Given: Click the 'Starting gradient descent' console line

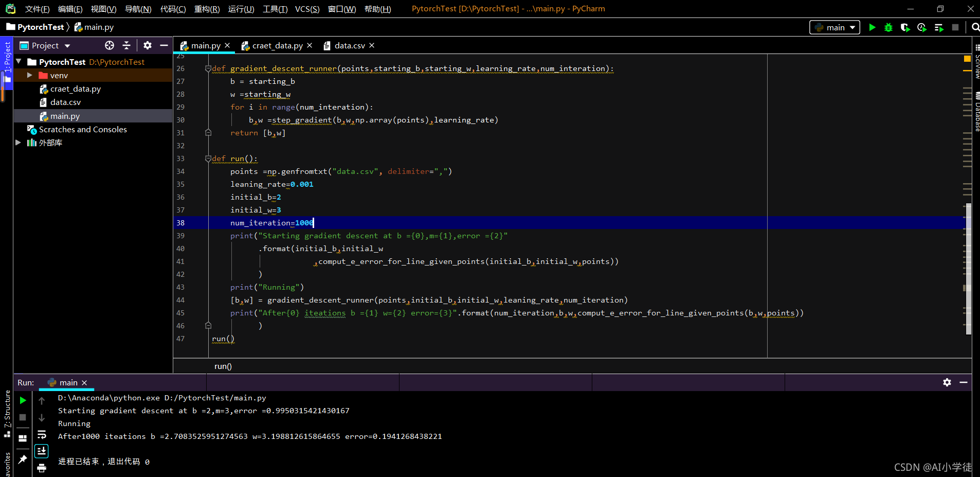Looking at the screenshot, I should point(204,411).
